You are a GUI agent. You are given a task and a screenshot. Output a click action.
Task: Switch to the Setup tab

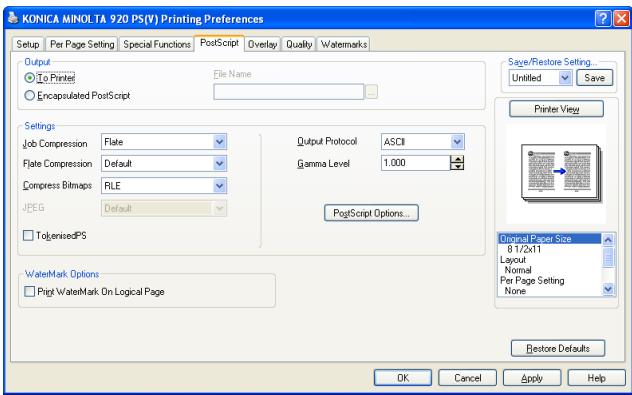point(28,44)
